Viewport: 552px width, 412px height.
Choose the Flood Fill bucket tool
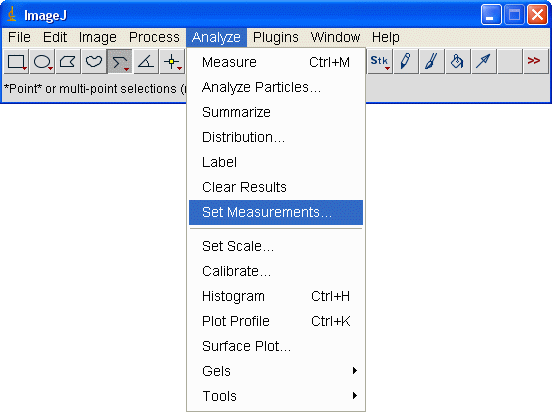(457, 62)
